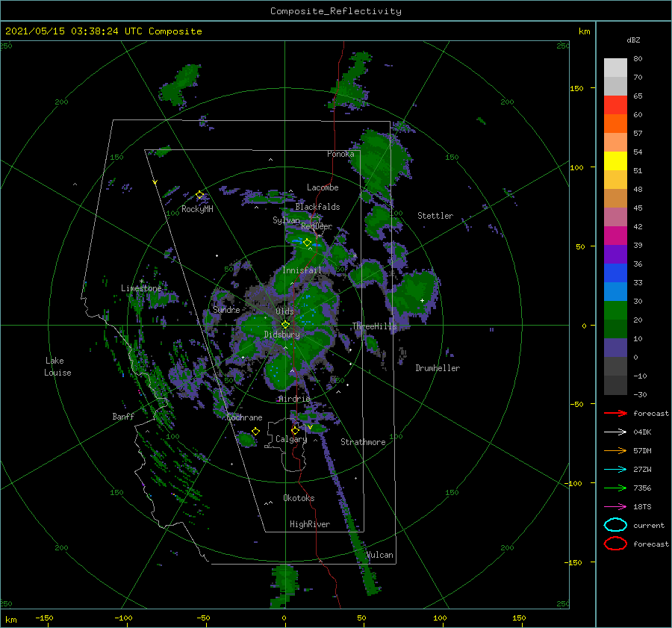This screenshot has height=628, width=672.
Task: Click the white 04DK arrow legend icon
Action: point(615,432)
